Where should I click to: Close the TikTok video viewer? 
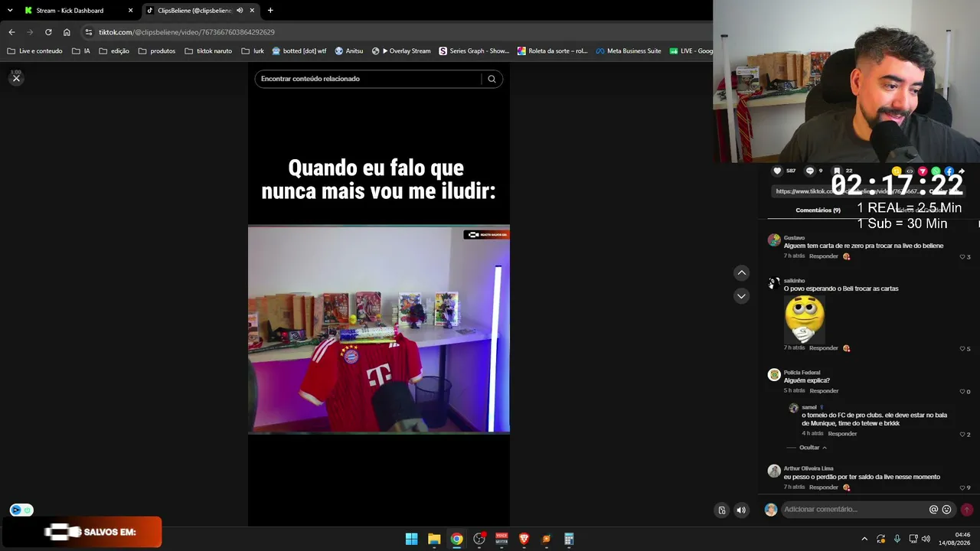(16, 78)
